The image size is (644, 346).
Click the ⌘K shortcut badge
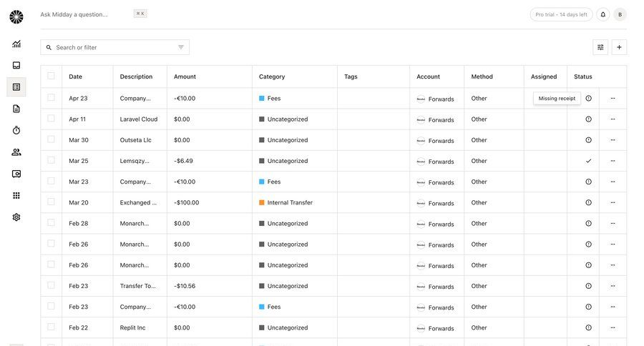point(140,14)
